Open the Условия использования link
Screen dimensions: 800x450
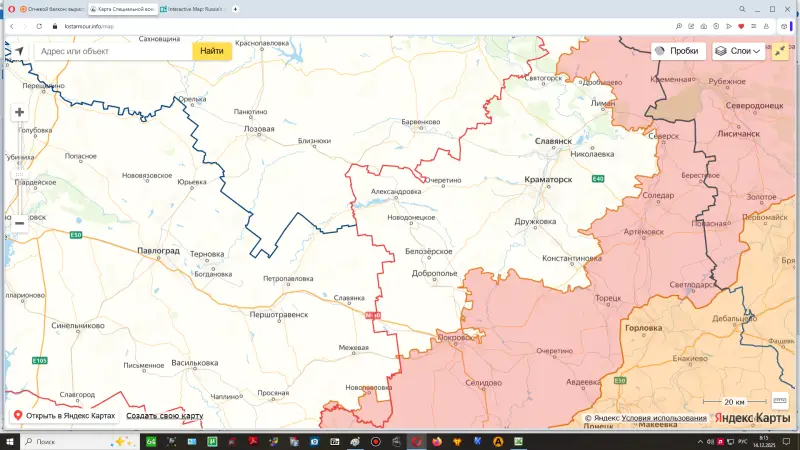tap(663, 418)
